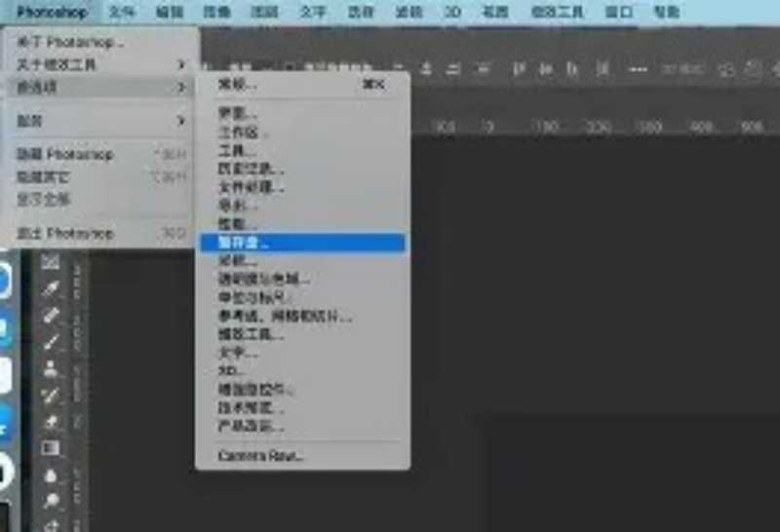
Task: Open 文件处理... preferences
Action: (x=302, y=187)
